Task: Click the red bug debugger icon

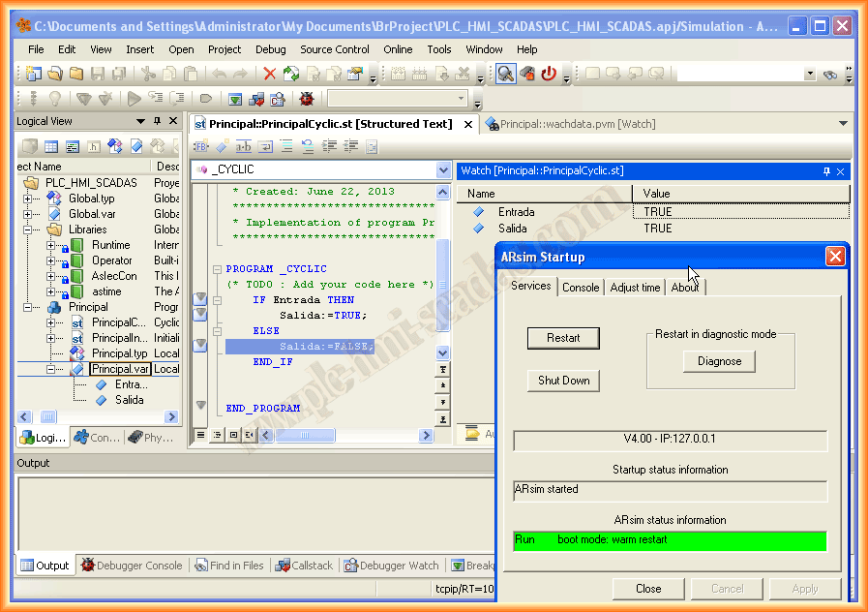Action: coord(307,99)
